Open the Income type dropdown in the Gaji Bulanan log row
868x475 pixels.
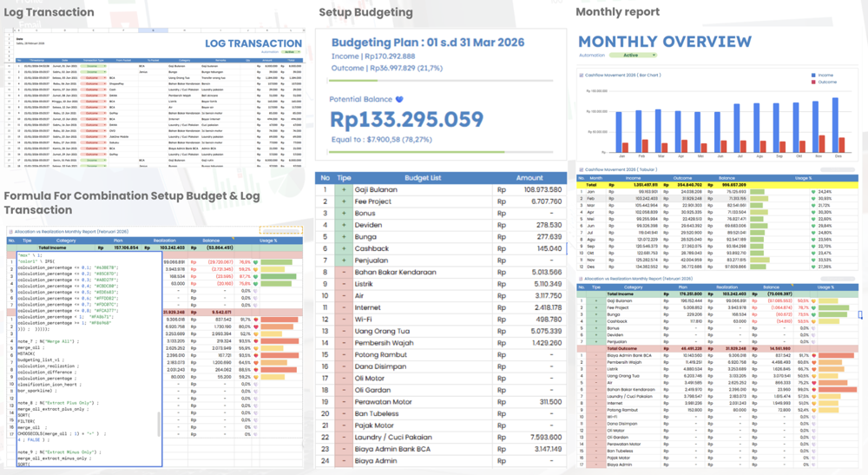point(94,66)
